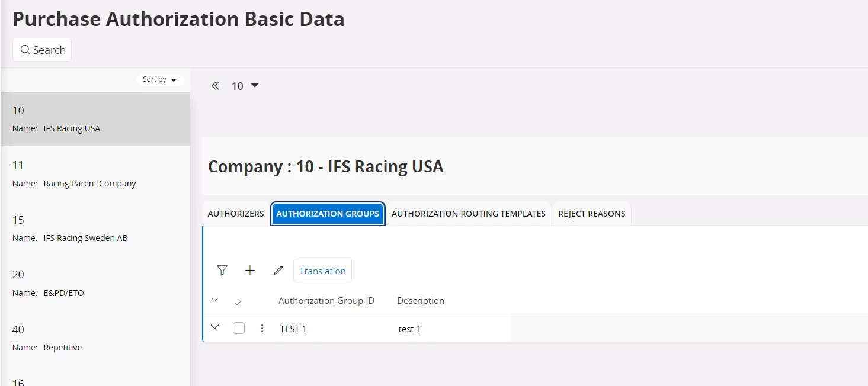Open the company 10 record selector dropdown
Image resolution: width=868 pixels, height=386 pixels.
pyautogui.click(x=254, y=86)
